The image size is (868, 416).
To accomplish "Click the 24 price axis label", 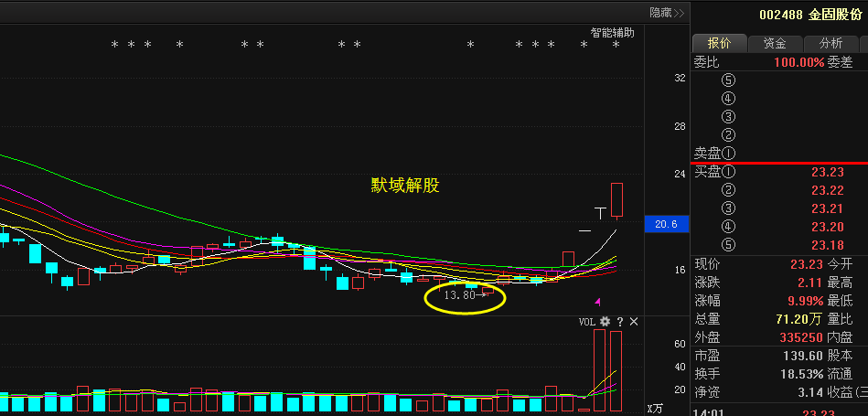I will (x=680, y=174).
